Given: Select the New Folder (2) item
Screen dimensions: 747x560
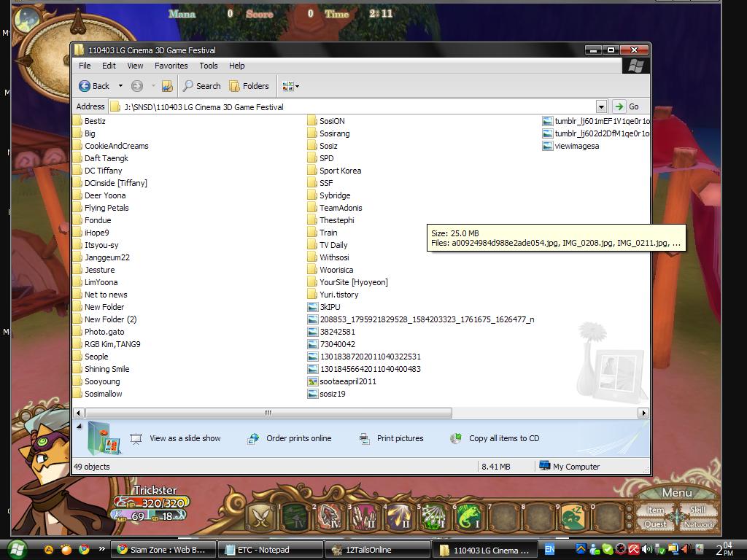Looking at the screenshot, I should [x=105, y=319].
